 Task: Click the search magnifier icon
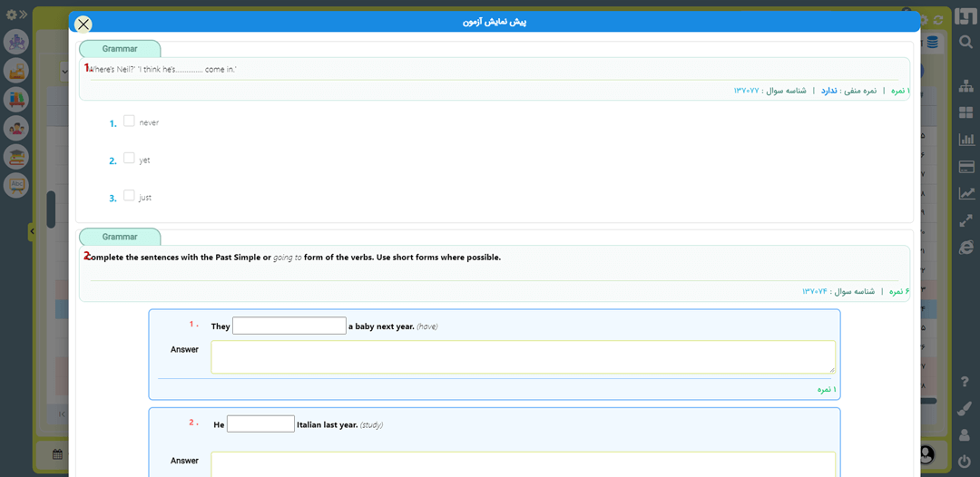[965, 42]
